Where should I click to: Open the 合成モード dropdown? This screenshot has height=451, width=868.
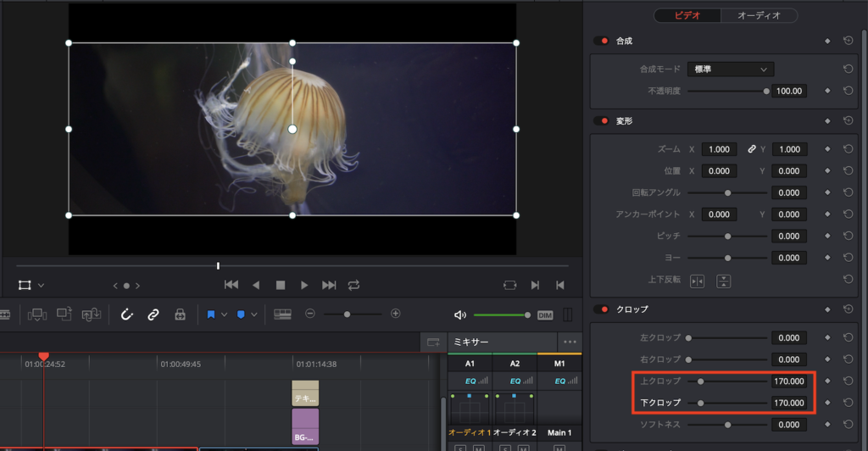[730, 70]
